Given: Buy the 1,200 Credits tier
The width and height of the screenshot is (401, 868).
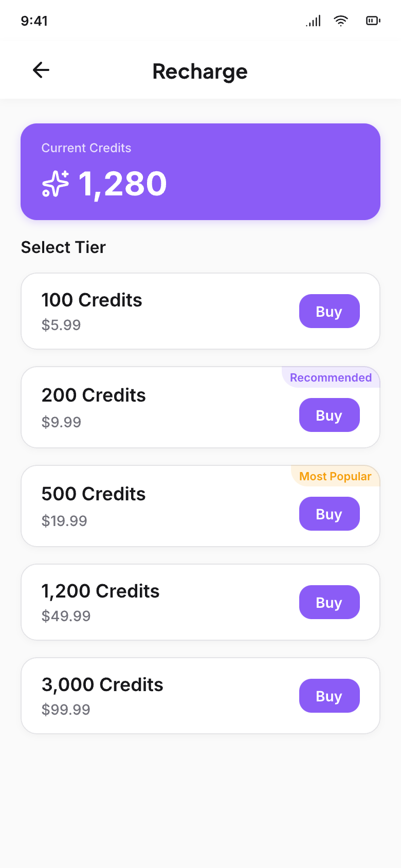Looking at the screenshot, I should coord(329,602).
